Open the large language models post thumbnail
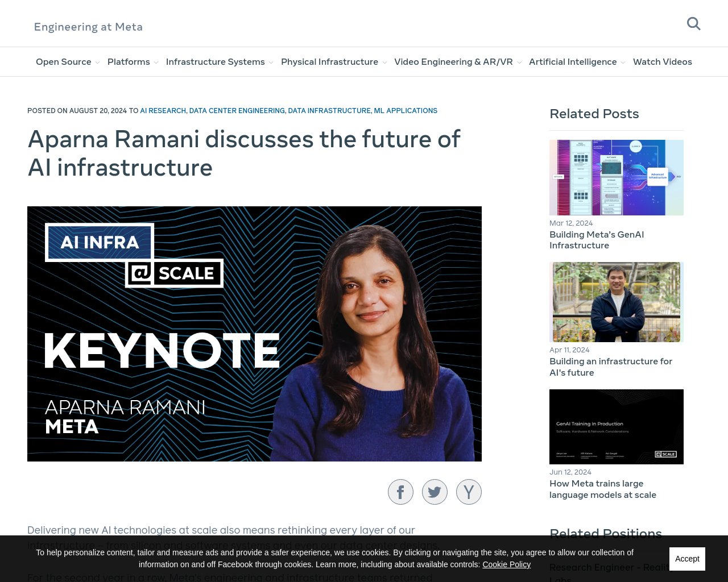Screen dimensions: 728x582 [617, 426]
